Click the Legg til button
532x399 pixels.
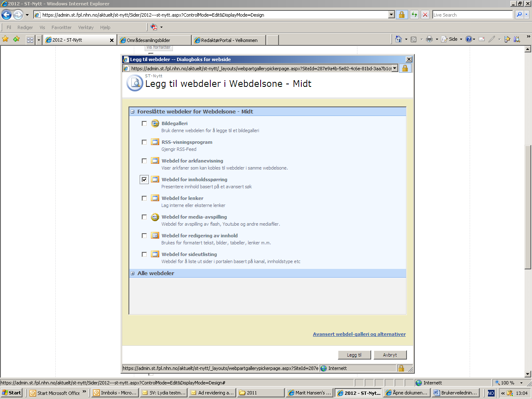(355, 355)
